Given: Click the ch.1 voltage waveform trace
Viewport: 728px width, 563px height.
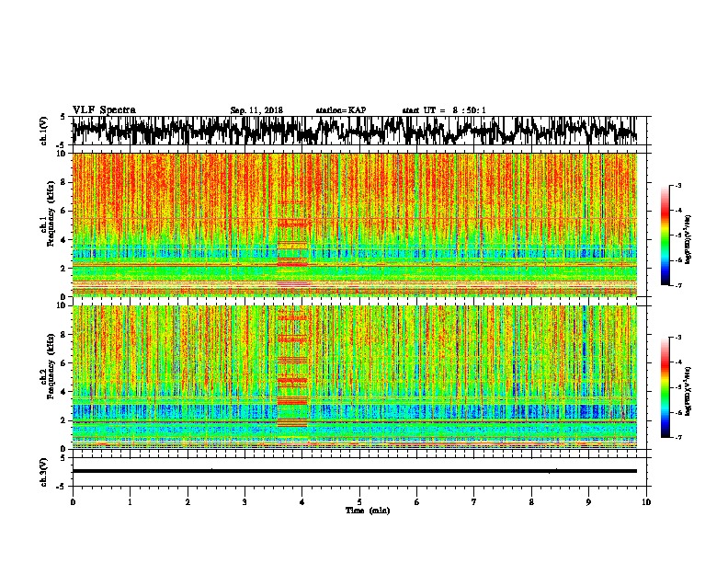Looking at the screenshot, I should (354, 130).
